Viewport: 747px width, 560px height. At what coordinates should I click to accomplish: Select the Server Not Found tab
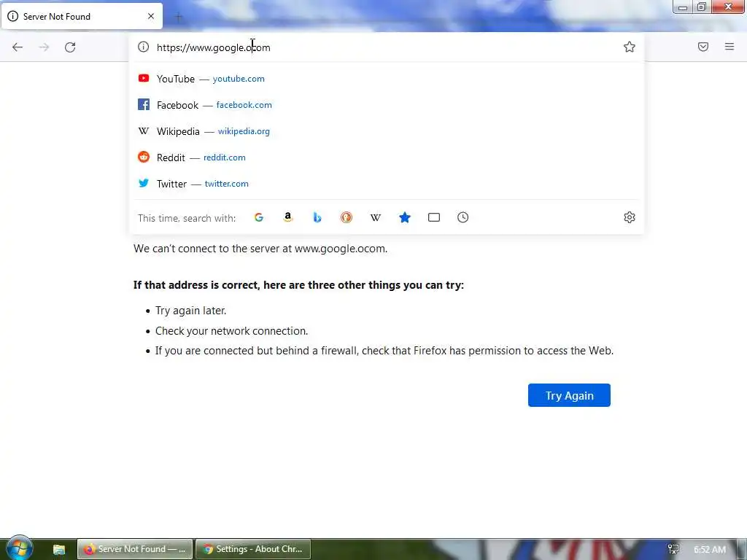point(82,16)
